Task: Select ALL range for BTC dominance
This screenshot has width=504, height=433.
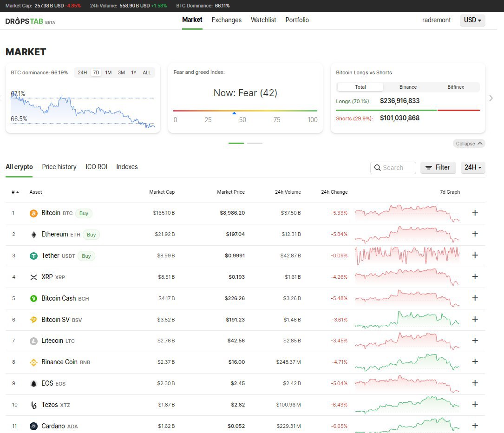Action: pyautogui.click(x=147, y=72)
